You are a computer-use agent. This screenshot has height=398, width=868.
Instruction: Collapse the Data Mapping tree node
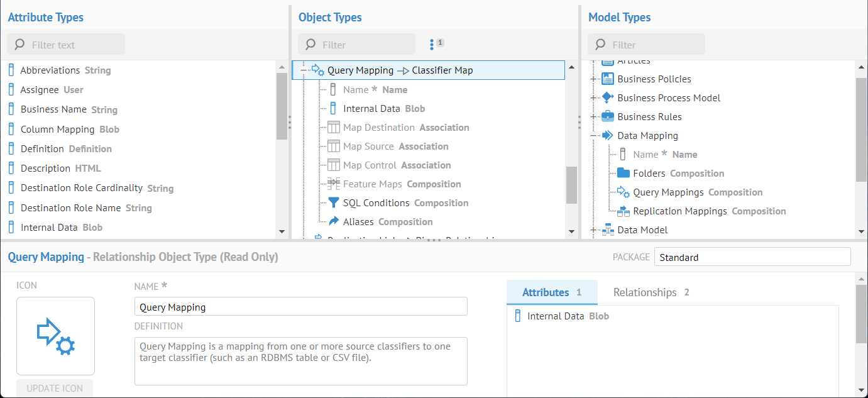click(593, 135)
